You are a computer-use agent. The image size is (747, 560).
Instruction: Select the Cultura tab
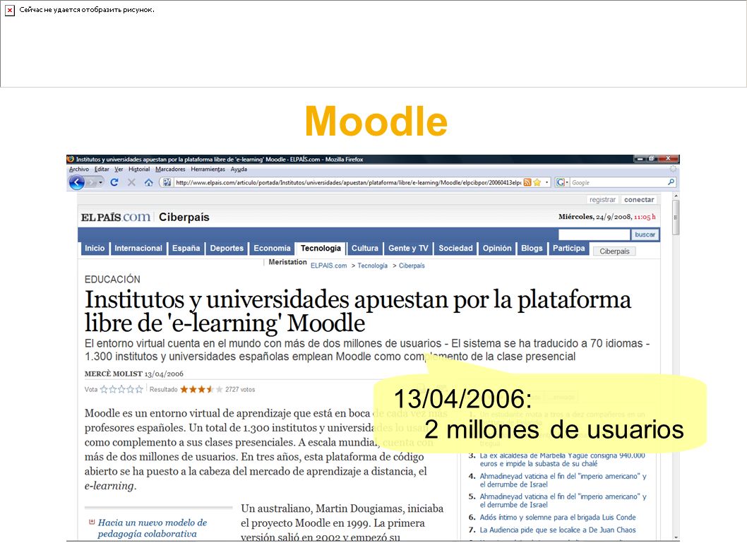click(x=365, y=249)
